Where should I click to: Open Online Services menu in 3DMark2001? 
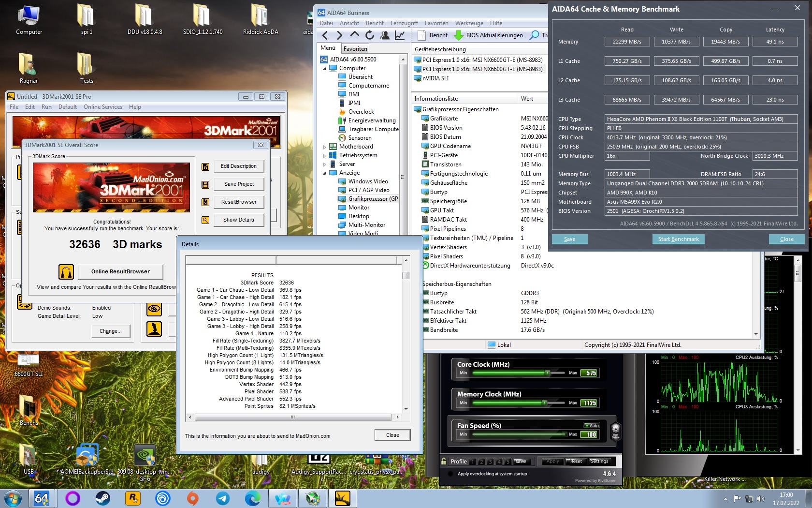tap(103, 107)
